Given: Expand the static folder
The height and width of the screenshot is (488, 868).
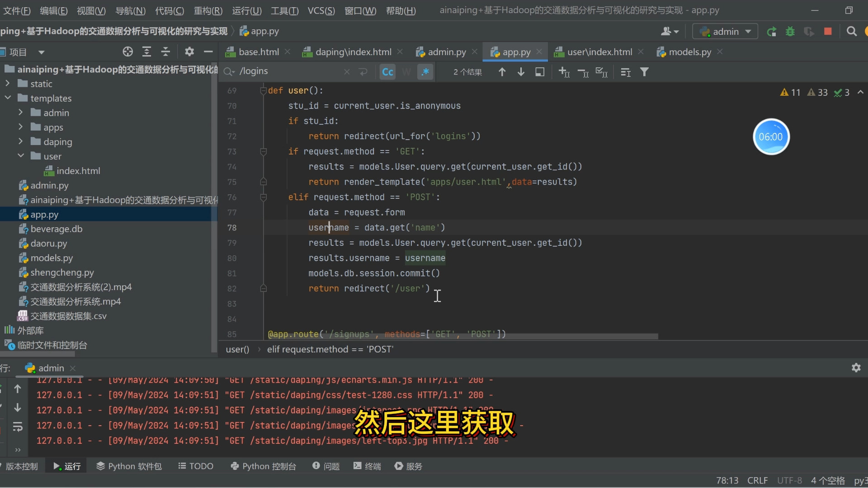Looking at the screenshot, I should click(x=8, y=84).
